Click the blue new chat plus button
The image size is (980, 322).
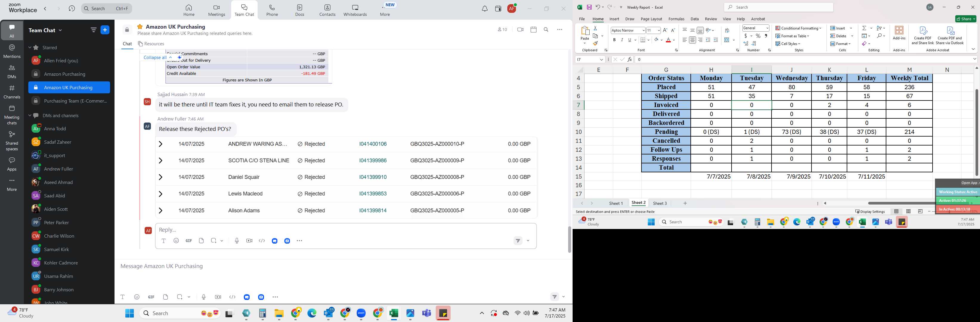(x=105, y=30)
